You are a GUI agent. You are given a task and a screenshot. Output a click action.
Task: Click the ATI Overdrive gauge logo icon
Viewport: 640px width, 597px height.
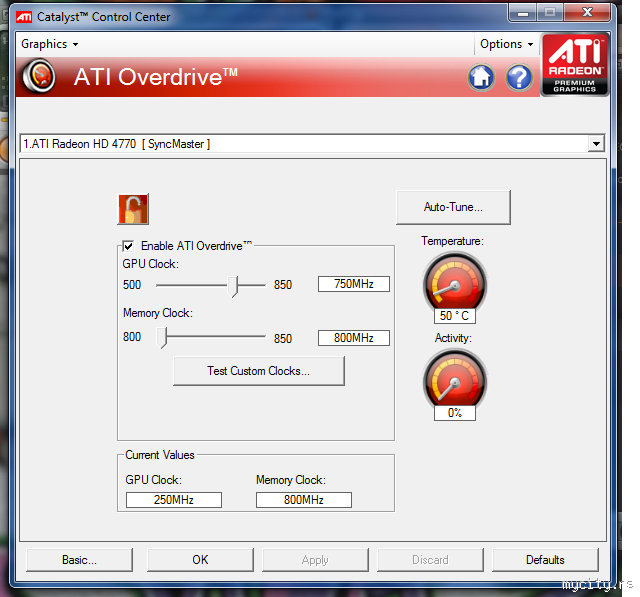[39, 76]
